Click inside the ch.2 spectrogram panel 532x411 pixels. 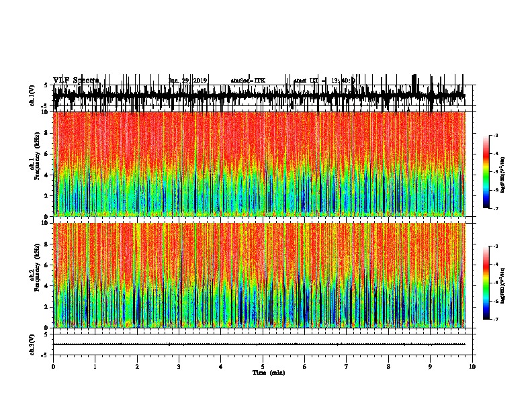click(259, 275)
